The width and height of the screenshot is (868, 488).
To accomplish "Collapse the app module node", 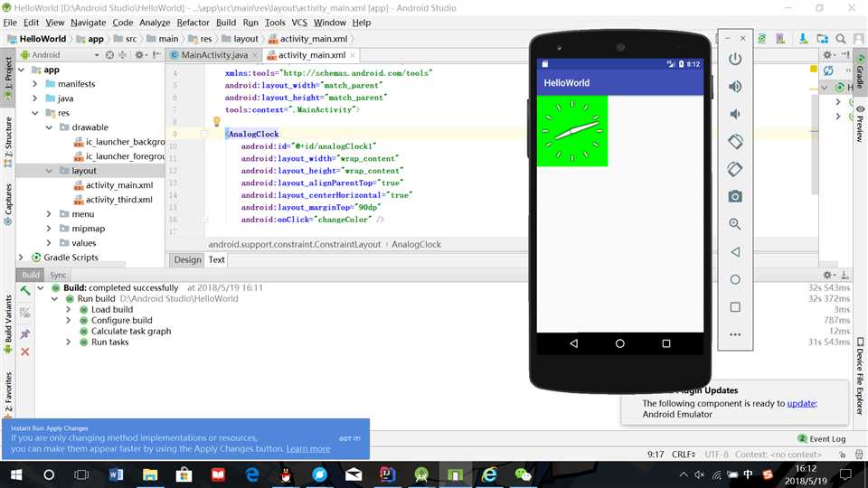I will pyautogui.click(x=21, y=70).
